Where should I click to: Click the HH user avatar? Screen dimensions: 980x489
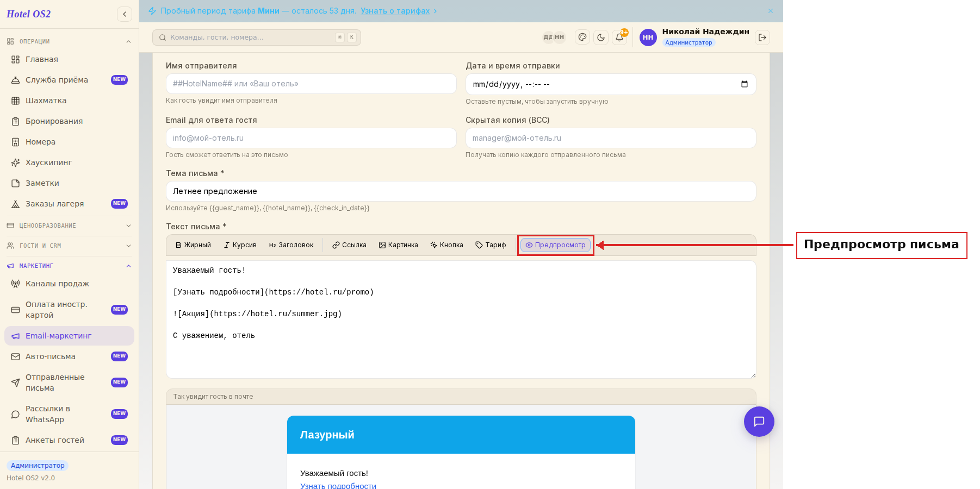click(x=648, y=37)
